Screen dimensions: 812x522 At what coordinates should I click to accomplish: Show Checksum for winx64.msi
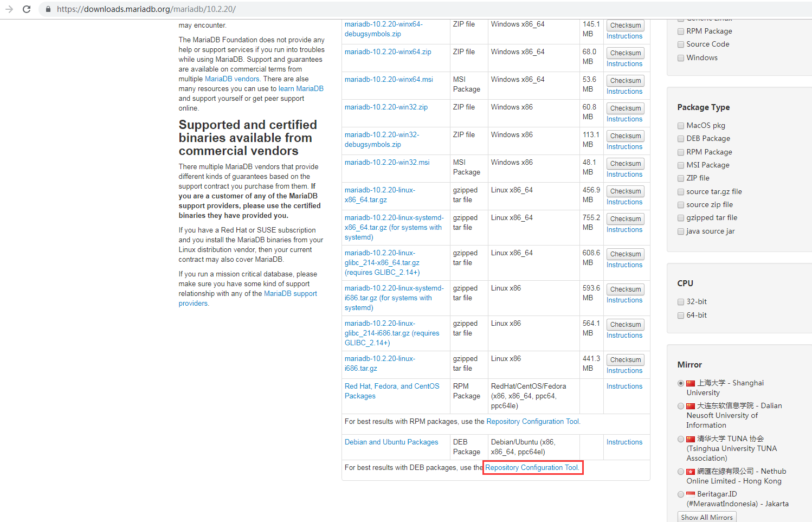tap(626, 81)
